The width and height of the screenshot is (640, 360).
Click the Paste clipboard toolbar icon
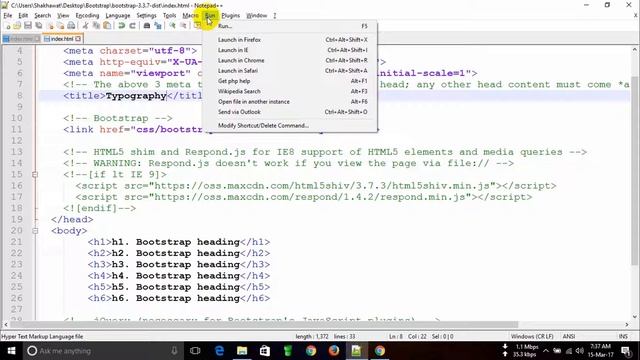pos(107,26)
